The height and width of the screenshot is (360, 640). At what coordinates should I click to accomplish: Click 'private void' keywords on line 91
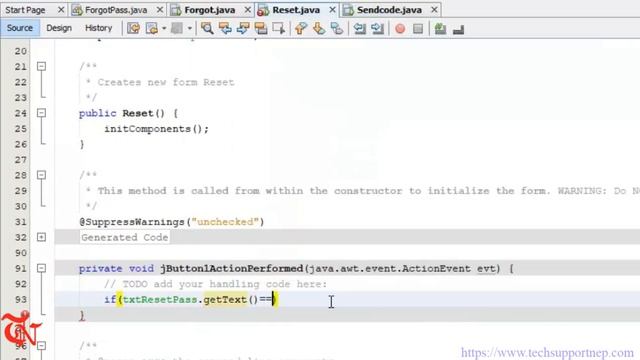pyautogui.click(x=116, y=269)
